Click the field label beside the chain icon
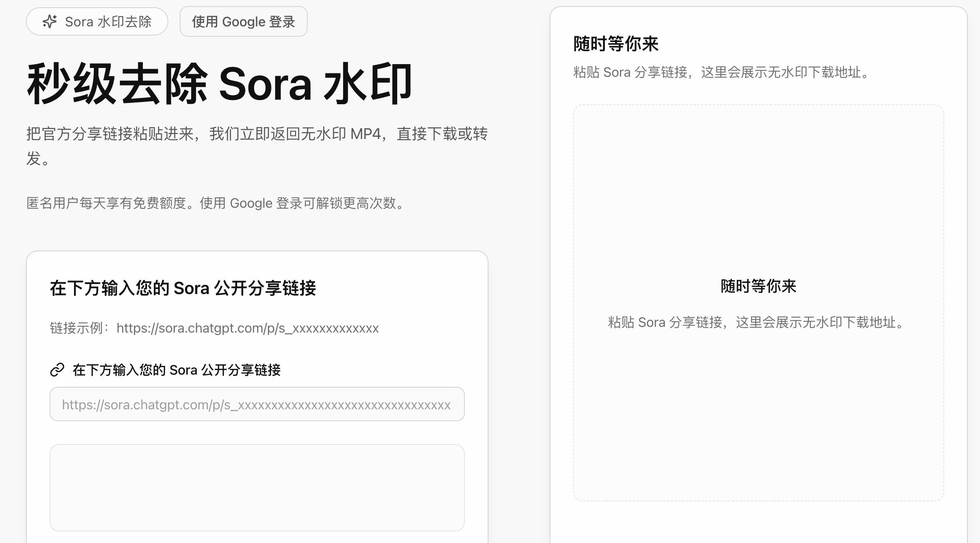This screenshot has height=543, width=980. (177, 370)
